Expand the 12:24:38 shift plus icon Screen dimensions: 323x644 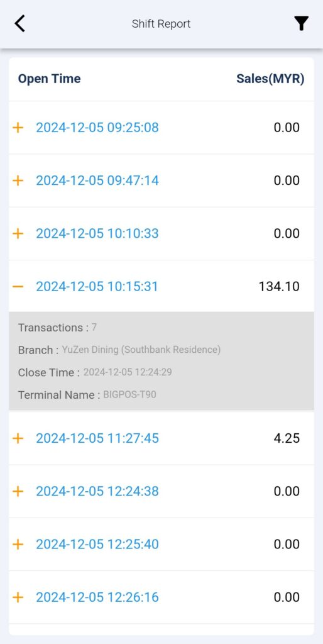coord(18,491)
